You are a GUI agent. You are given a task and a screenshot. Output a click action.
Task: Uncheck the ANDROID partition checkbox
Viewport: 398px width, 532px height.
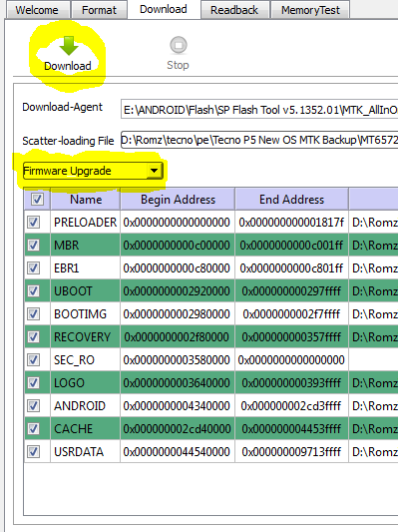coord(34,406)
